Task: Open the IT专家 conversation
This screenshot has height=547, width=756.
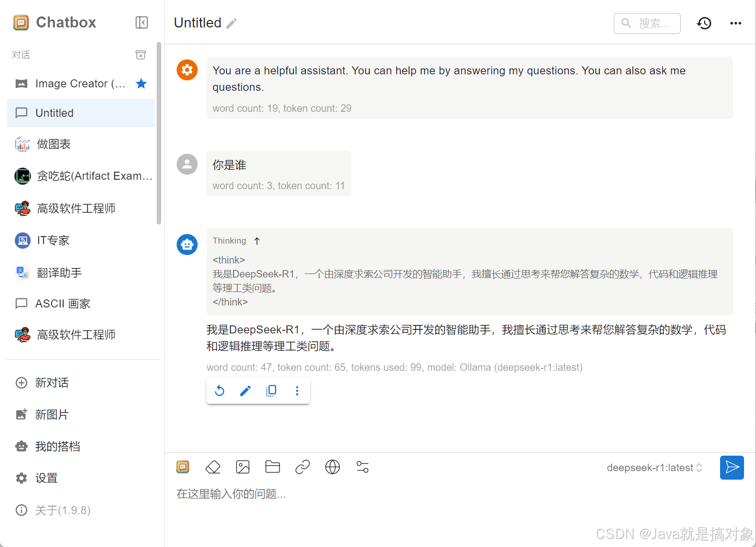Action: tap(81, 240)
